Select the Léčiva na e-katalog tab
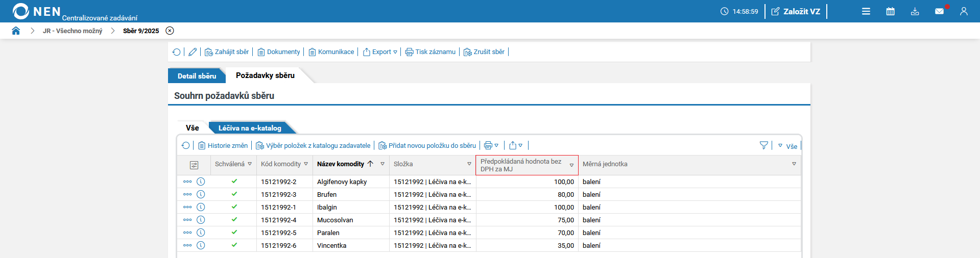980x258 pixels. tap(250, 128)
